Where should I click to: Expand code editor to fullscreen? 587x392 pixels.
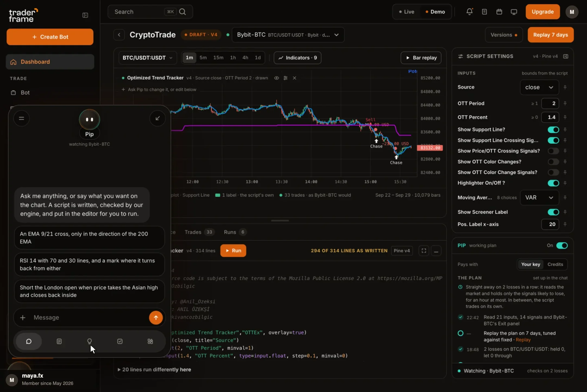pos(424,251)
